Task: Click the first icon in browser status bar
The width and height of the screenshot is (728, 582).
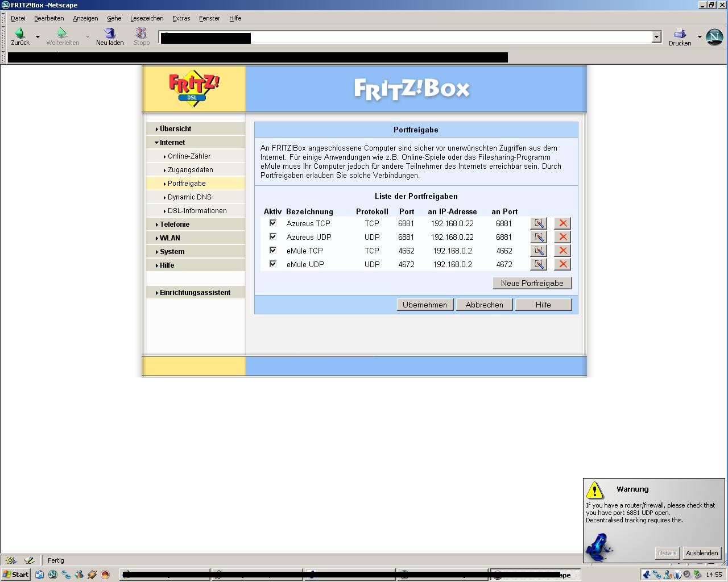Action: (x=10, y=560)
